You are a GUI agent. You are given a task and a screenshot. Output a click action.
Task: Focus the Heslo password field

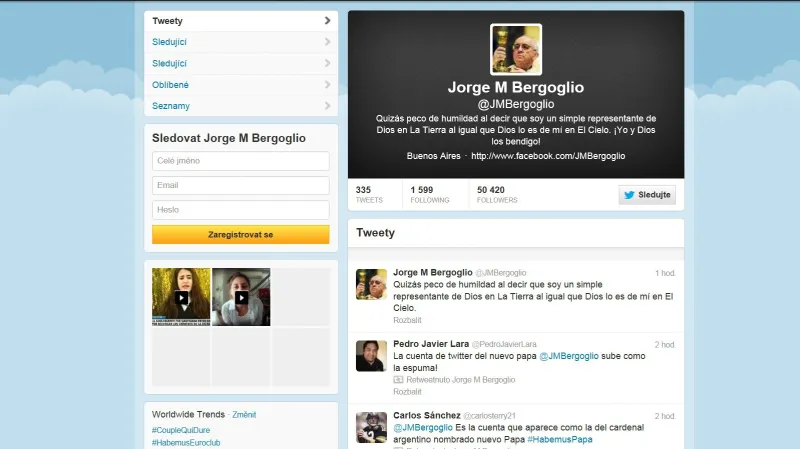point(240,210)
